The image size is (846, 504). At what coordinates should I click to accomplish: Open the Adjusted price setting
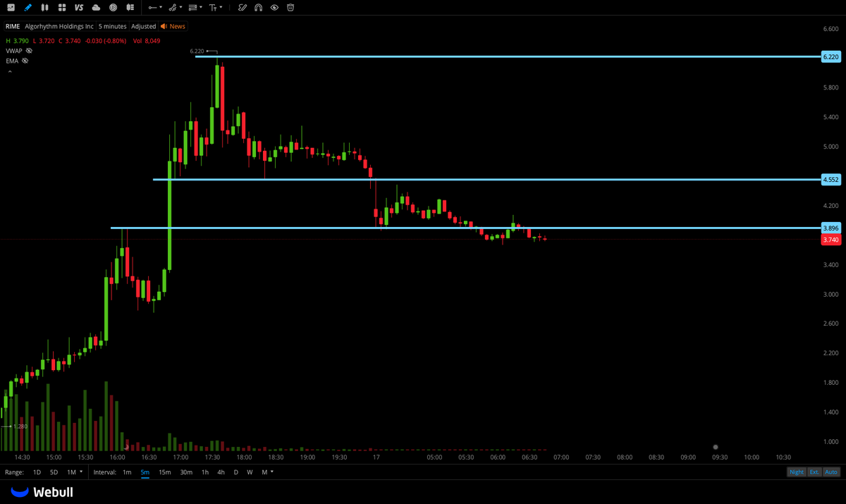144,26
